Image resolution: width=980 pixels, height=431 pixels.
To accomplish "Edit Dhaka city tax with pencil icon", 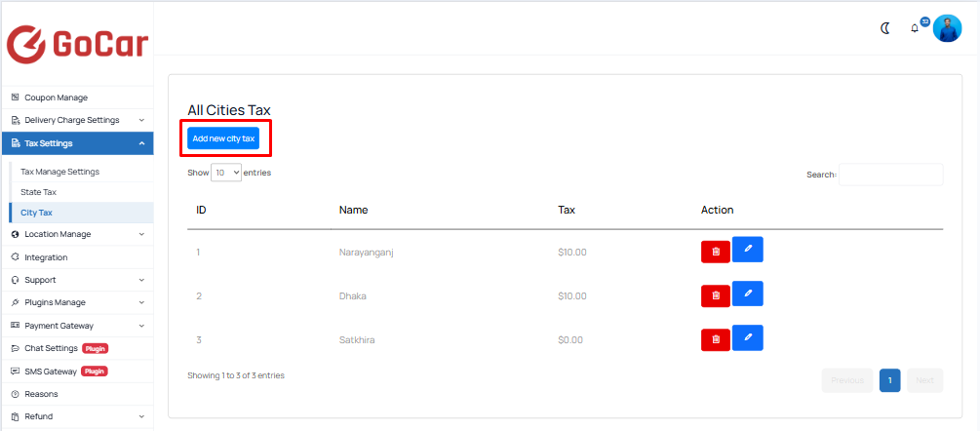I will point(748,294).
